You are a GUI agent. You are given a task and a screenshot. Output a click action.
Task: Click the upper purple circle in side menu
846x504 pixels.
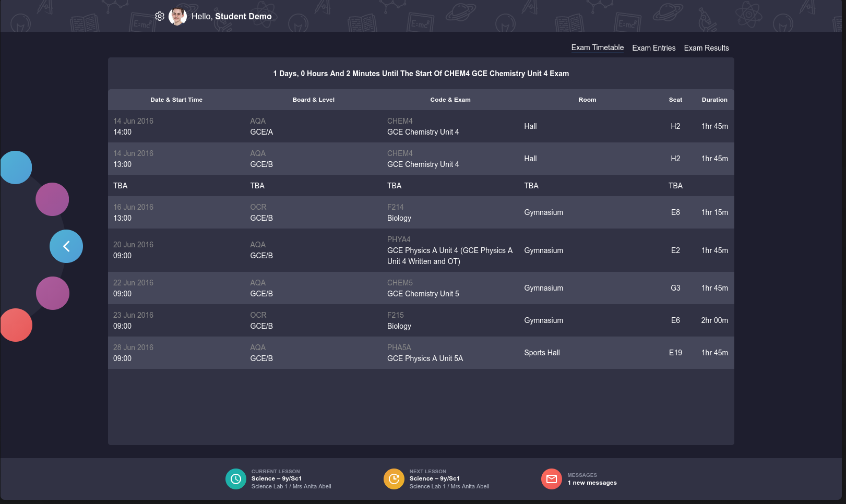point(52,199)
